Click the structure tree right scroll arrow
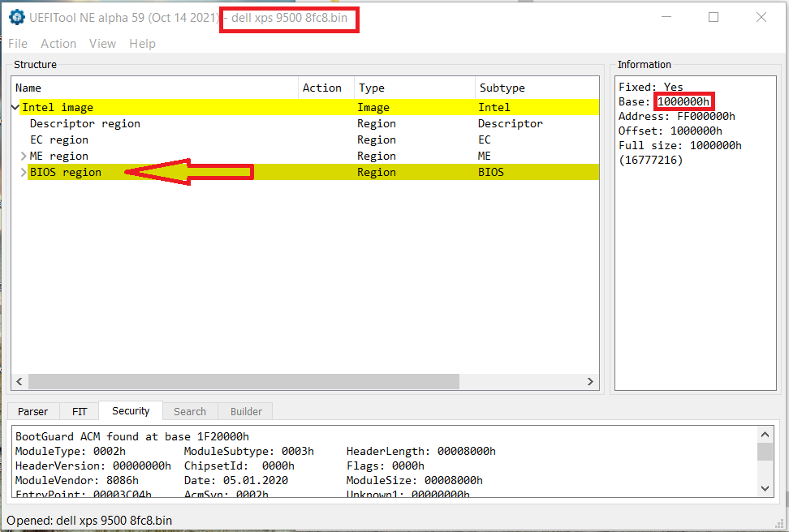 590,382
